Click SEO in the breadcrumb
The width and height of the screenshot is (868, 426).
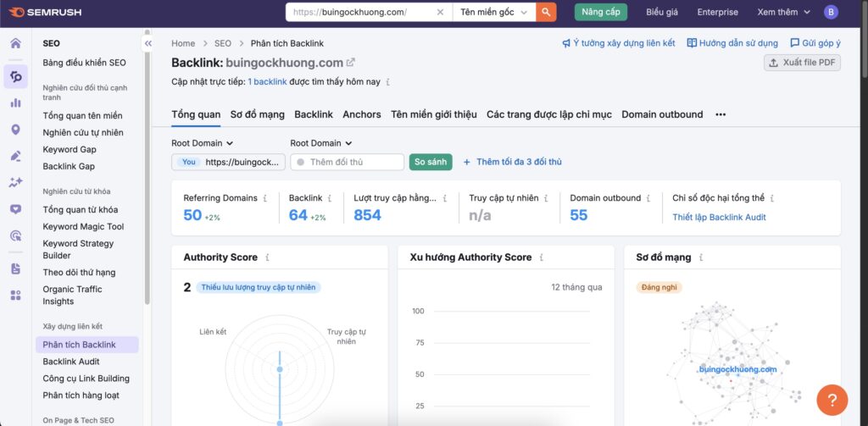pyautogui.click(x=223, y=43)
